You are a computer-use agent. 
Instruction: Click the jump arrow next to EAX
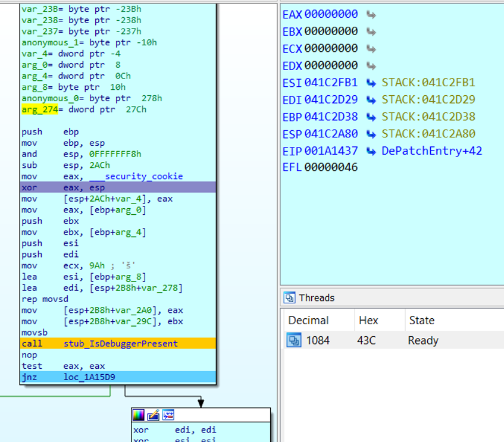pos(371,14)
